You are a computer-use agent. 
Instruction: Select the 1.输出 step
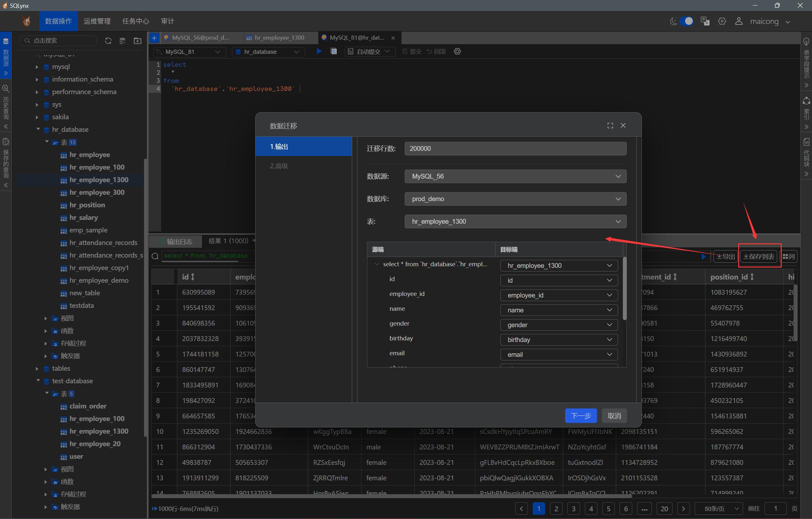click(x=304, y=146)
